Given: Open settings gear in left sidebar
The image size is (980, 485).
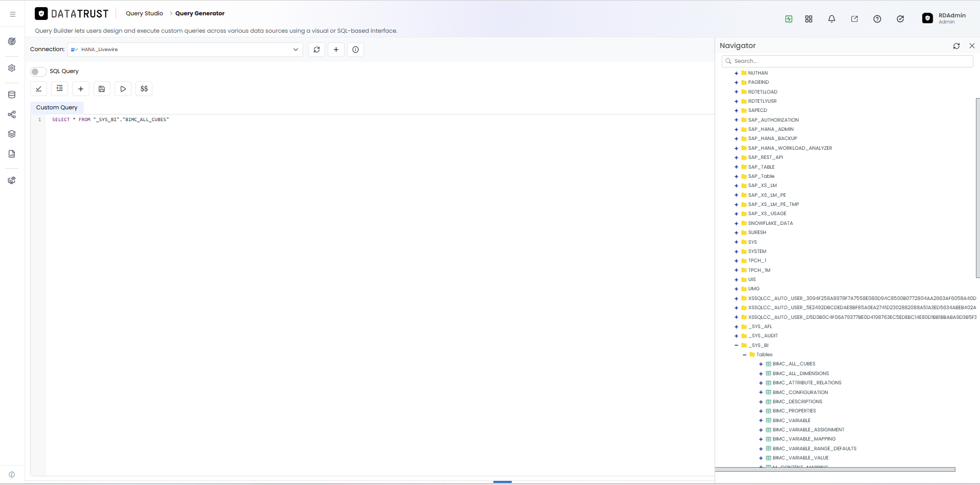Looking at the screenshot, I should point(12,68).
